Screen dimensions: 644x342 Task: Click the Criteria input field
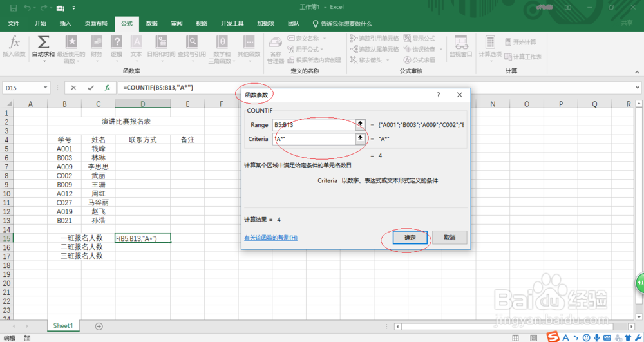[314, 138]
